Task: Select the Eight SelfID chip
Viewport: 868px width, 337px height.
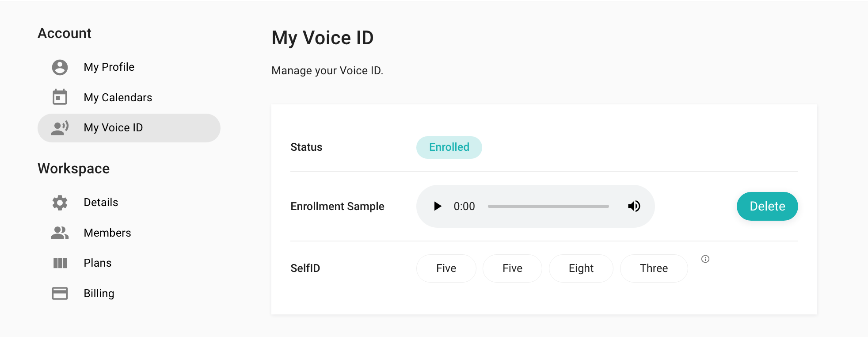Action: point(581,268)
